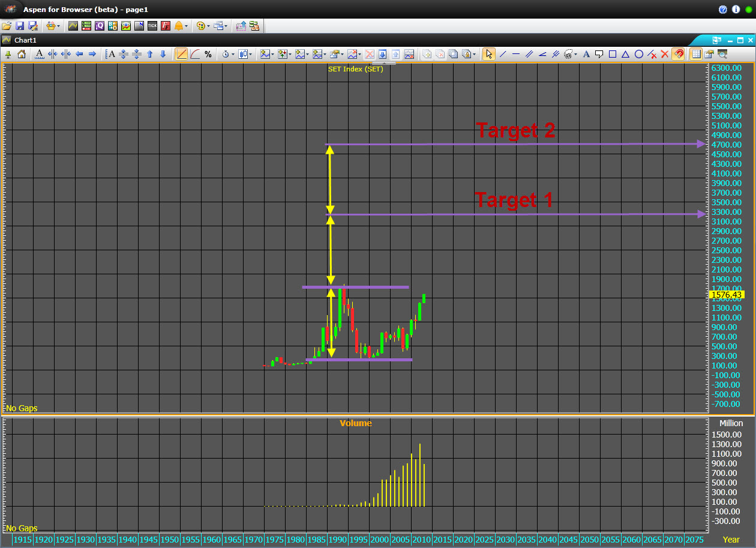Image resolution: width=756 pixels, height=548 pixels.
Task: Expand the window layout dropdown arrow
Action: [226, 26]
